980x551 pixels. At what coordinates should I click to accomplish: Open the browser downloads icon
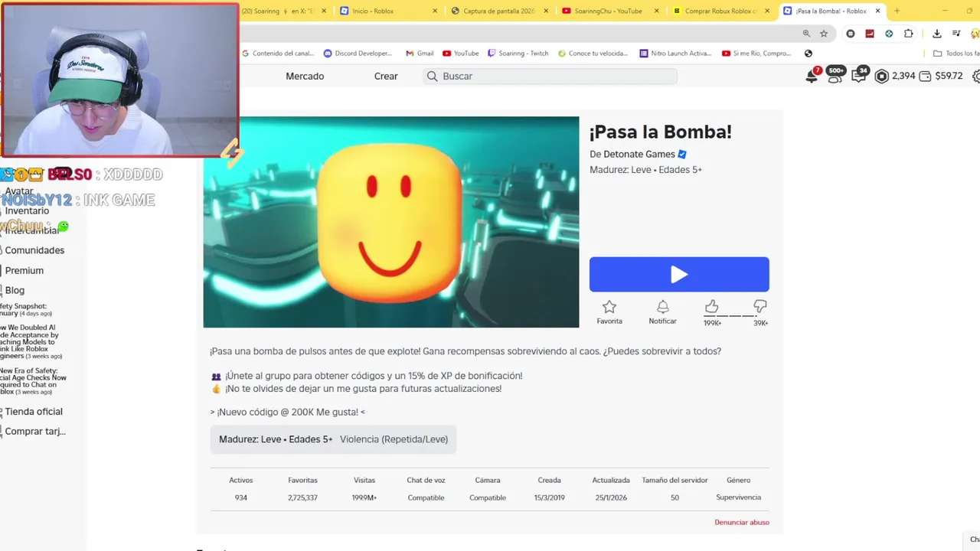pos(937,34)
